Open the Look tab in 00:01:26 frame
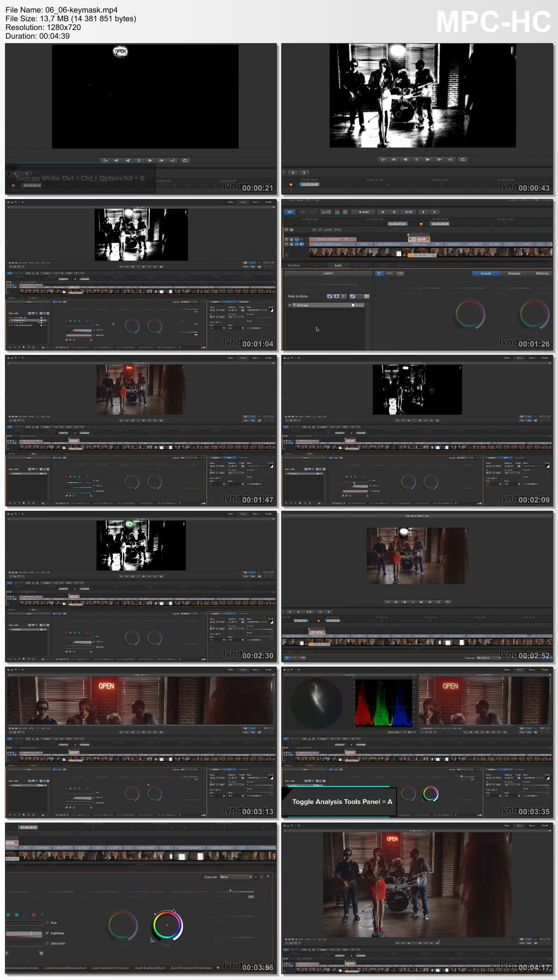Screen dimensions: 558x980 click(x=338, y=265)
